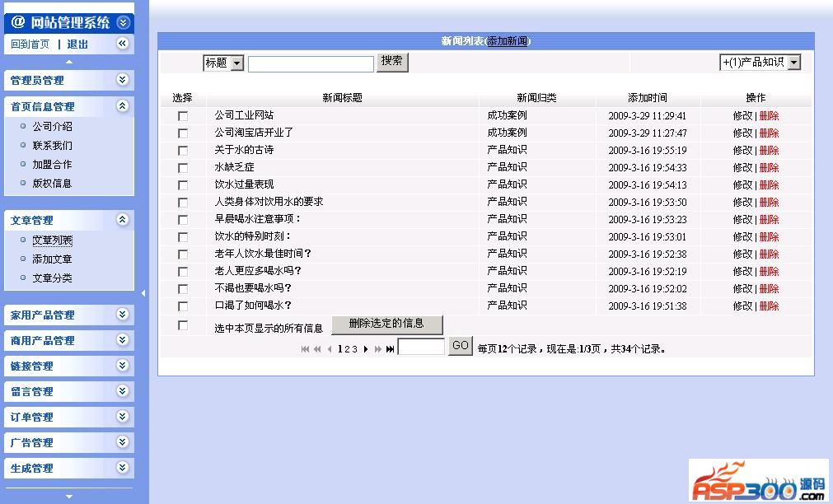
Task: Expand the 商用产品管理 section
Action: tap(122, 340)
